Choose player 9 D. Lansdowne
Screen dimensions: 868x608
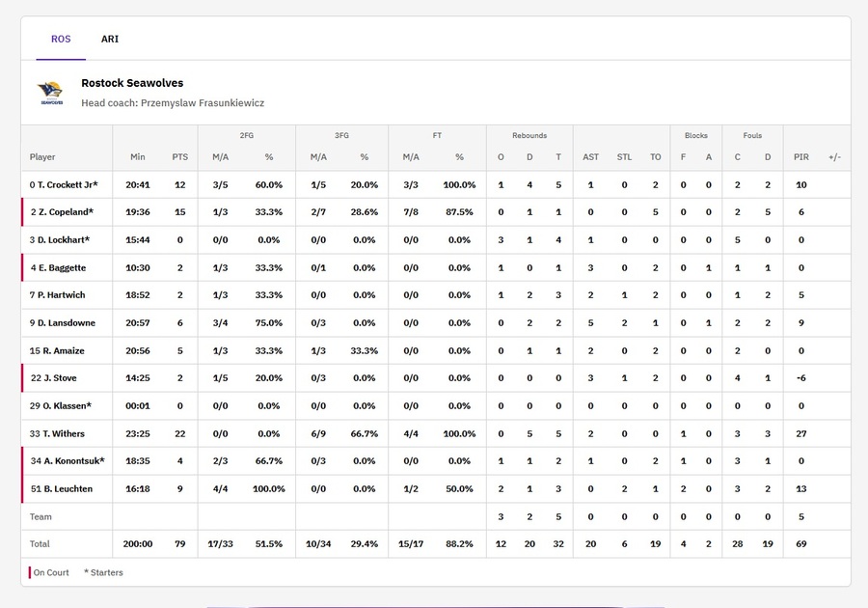(63, 323)
